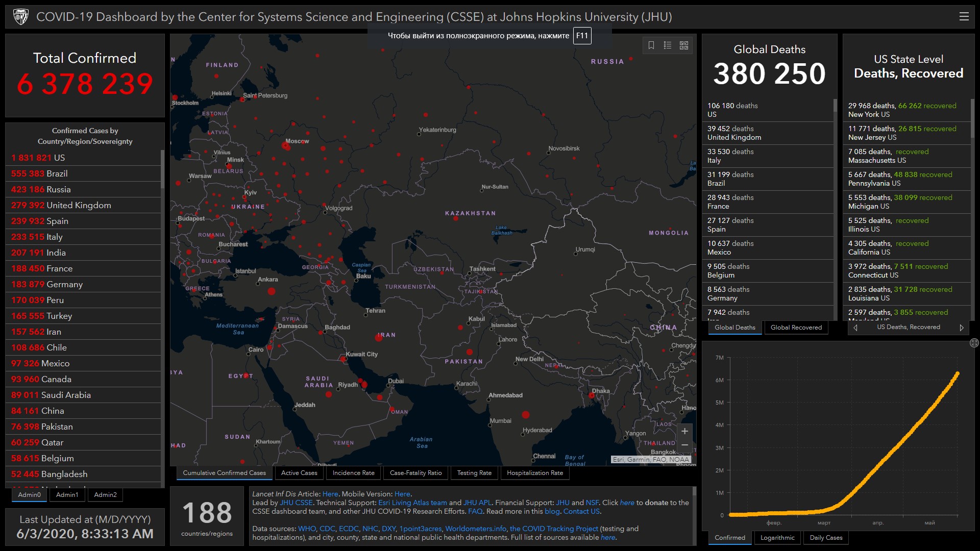This screenshot has height=551, width=980.
Task: Open the hamburger menu in header
Action: (964, 17)
